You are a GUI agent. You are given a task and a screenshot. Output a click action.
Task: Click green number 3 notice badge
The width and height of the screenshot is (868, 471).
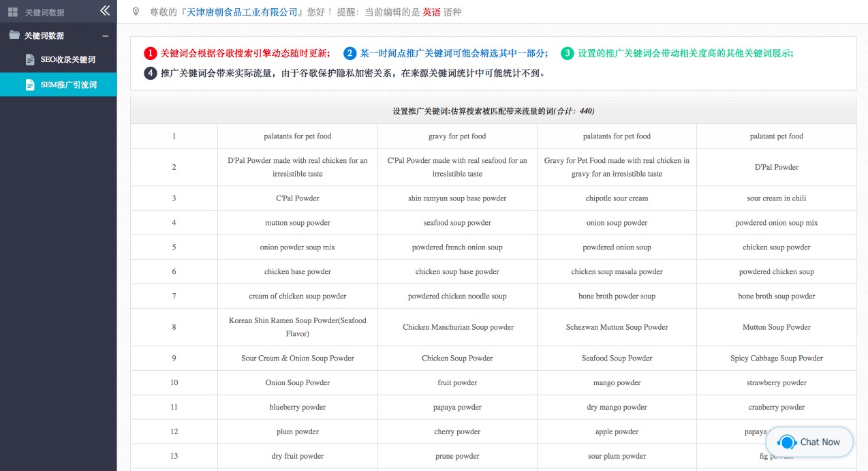coord(568,53)
